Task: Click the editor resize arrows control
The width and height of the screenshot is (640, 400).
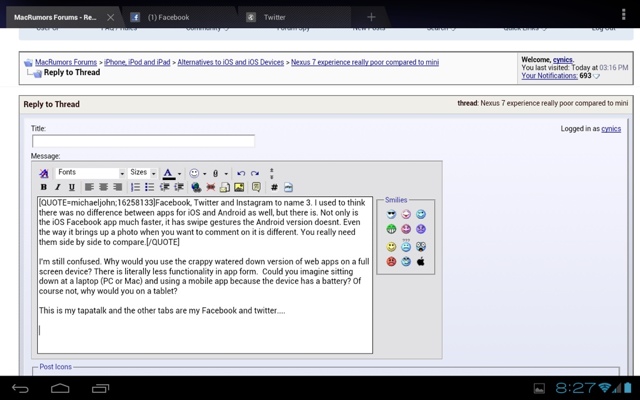Action: 272,173
